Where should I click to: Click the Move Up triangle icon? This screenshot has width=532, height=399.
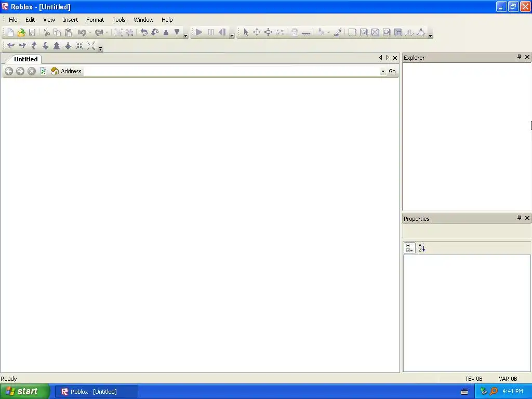tap(166, 32)
